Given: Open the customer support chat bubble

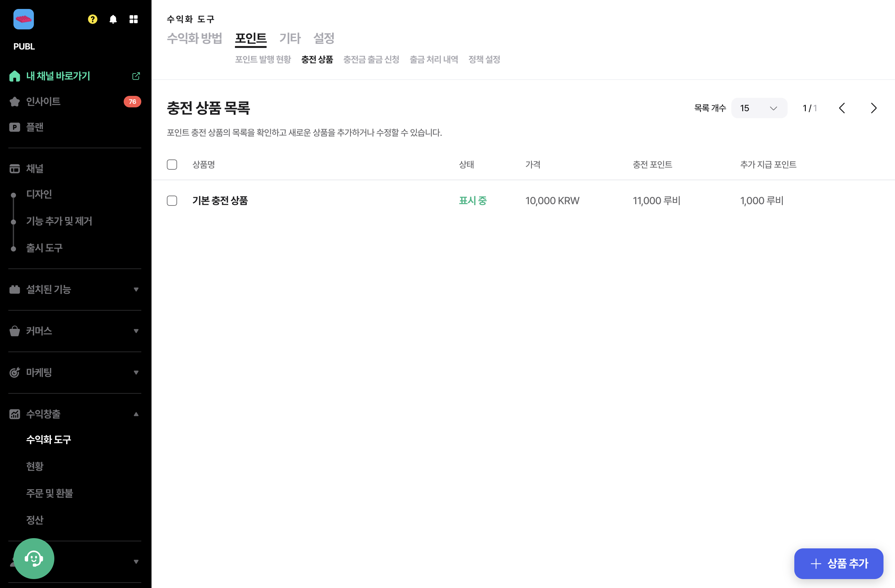Looking at the screenshot, I should click(34, 558).
